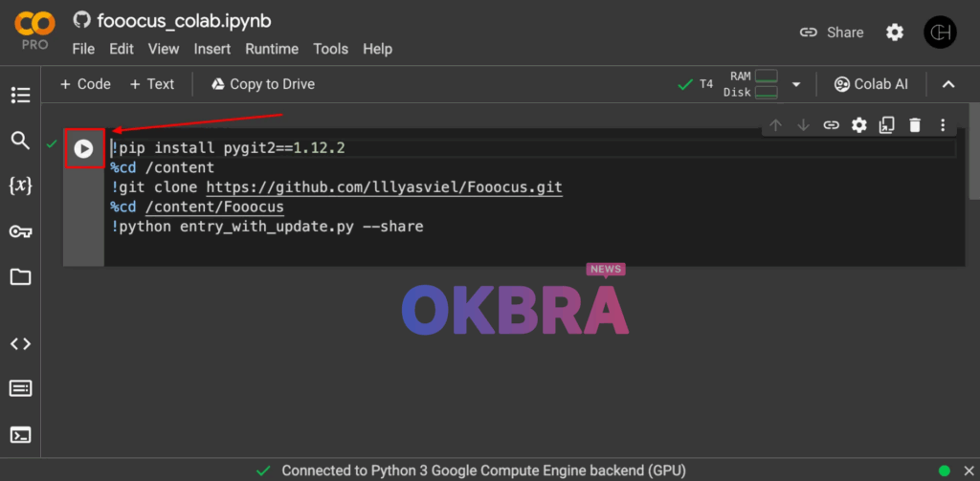Screen dimensions: 980x481
Task: Click the Share button
Action: [832, 33]
